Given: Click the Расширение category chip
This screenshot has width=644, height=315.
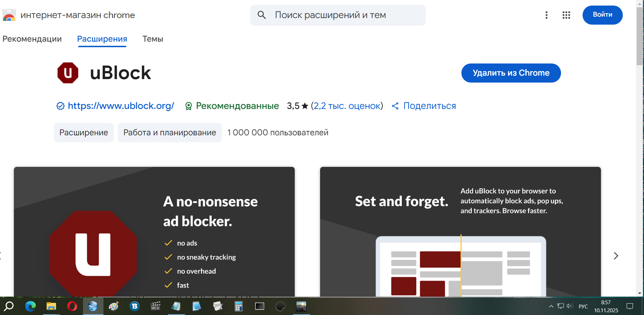Looking at the screenshot, I should pos(84,133).
